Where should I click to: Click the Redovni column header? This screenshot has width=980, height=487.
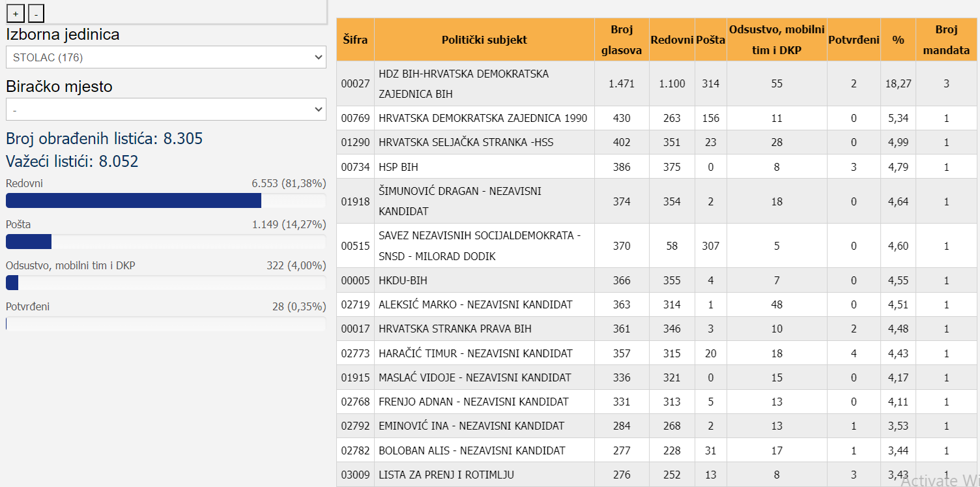point(671,40)
